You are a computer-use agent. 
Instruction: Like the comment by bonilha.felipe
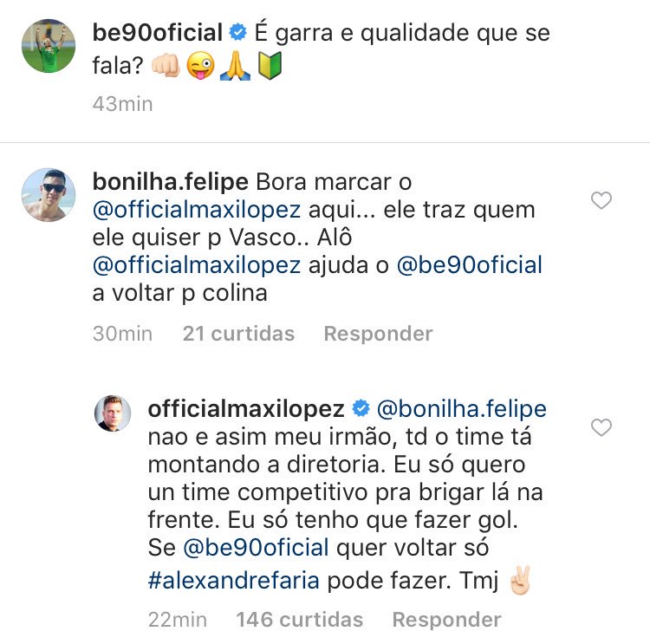tap(601, 201)
